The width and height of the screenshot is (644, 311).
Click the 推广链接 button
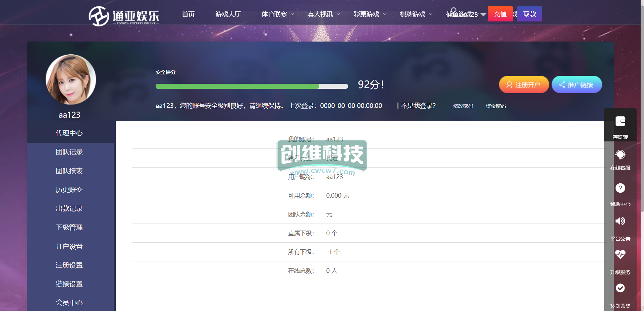577,85
